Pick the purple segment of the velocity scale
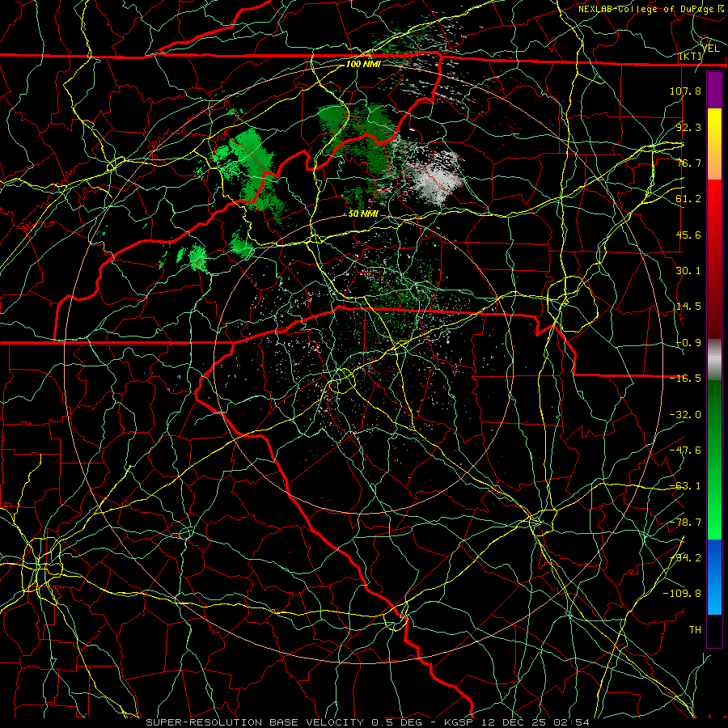Image resolution: width=728 pixels, height=728 pixels. [x=714, y=90]
